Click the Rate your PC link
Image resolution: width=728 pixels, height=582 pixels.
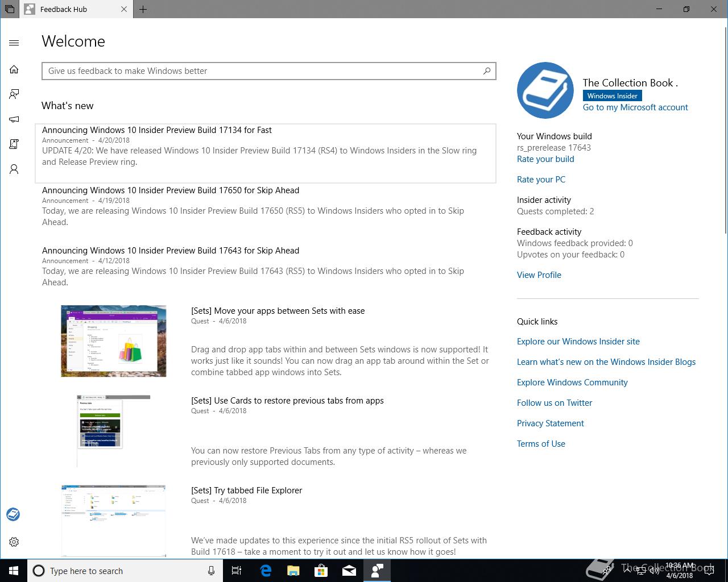[541, 180]
